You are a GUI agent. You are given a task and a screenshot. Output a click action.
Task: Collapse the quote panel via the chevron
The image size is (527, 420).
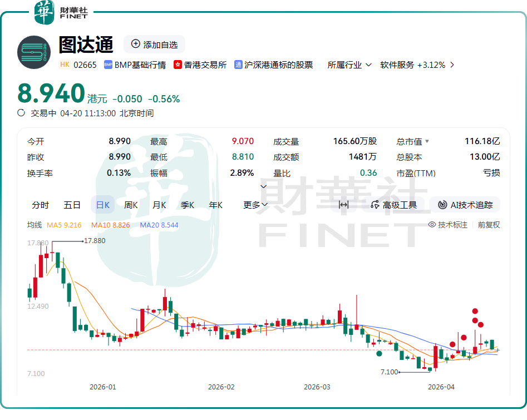(263, 186)
